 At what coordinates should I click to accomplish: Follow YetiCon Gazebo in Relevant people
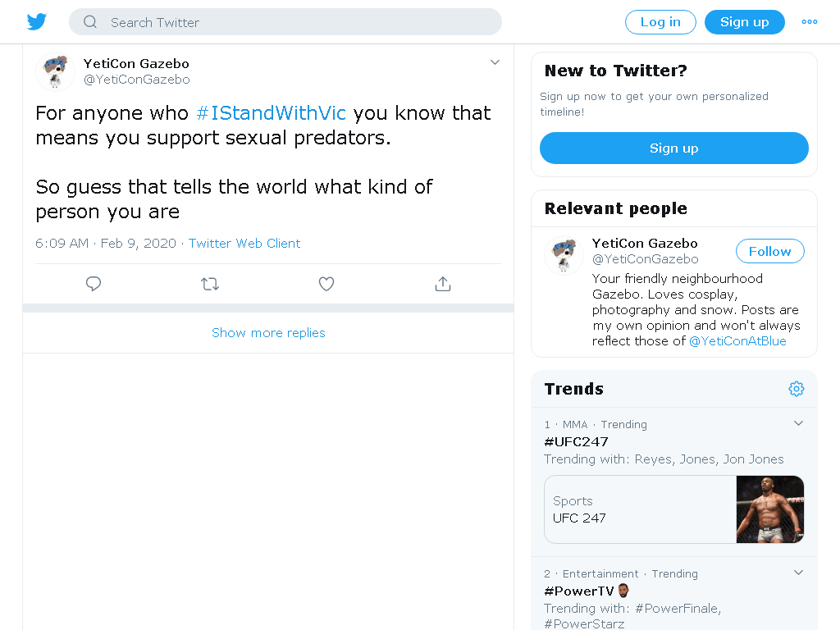click(x=769, y=251)
